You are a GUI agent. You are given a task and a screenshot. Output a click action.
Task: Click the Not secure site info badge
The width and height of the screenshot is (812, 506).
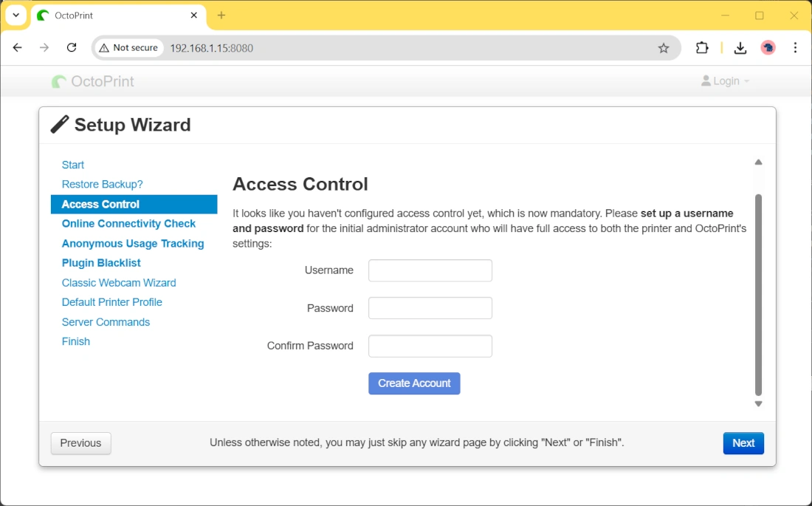[129, 48]
